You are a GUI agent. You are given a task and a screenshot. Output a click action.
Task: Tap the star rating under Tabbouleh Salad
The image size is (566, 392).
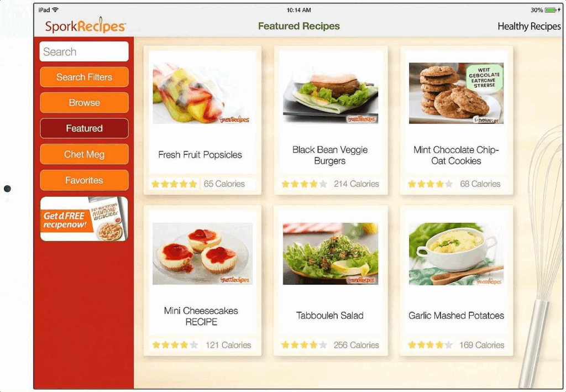point(305,345)
